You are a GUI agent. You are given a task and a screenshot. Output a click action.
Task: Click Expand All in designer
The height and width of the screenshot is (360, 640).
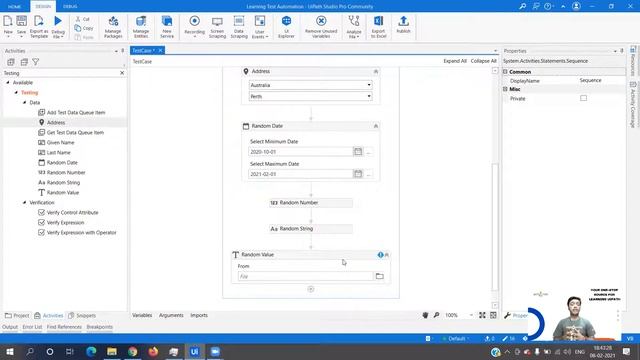[455, 61]
